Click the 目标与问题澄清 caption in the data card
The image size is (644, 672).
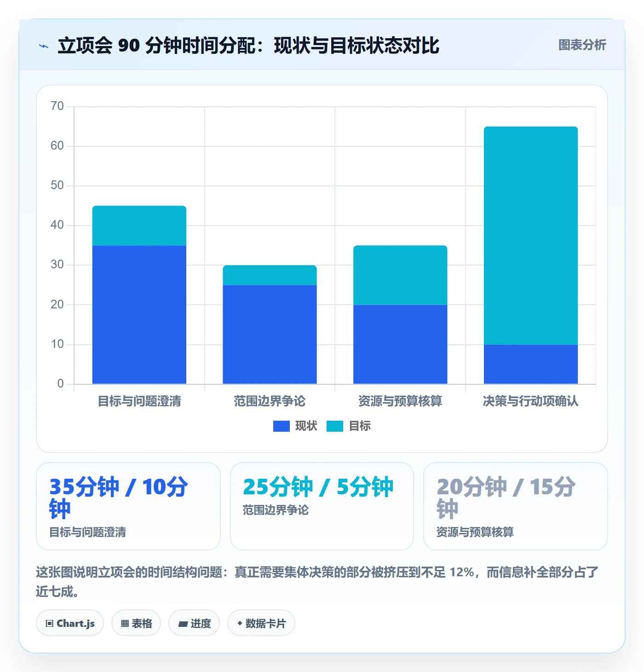point(88,533)
